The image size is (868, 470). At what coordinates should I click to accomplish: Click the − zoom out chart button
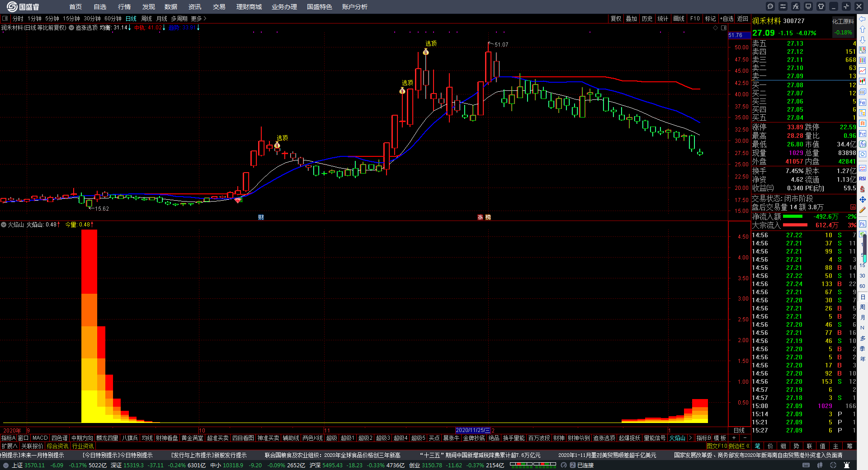[745, 438]
